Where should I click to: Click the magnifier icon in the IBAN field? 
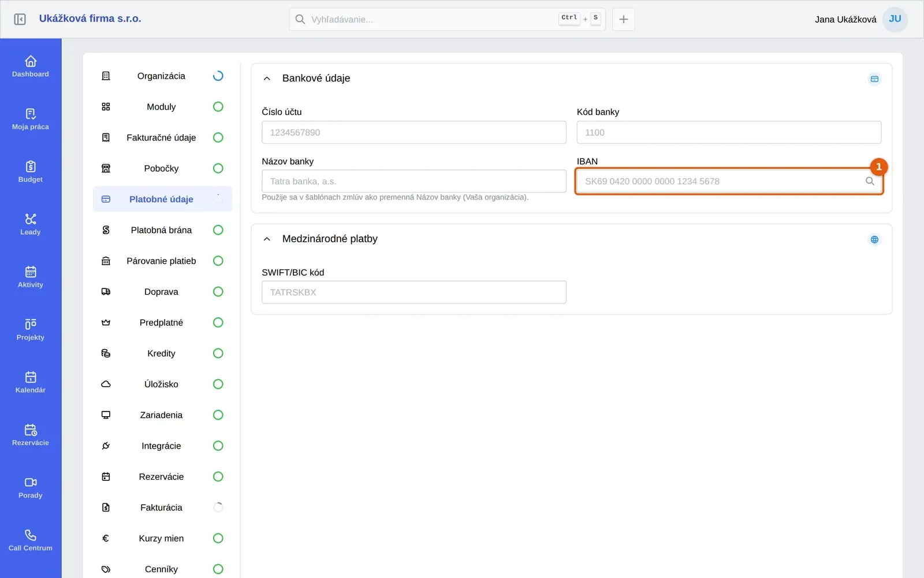(870, 181)
